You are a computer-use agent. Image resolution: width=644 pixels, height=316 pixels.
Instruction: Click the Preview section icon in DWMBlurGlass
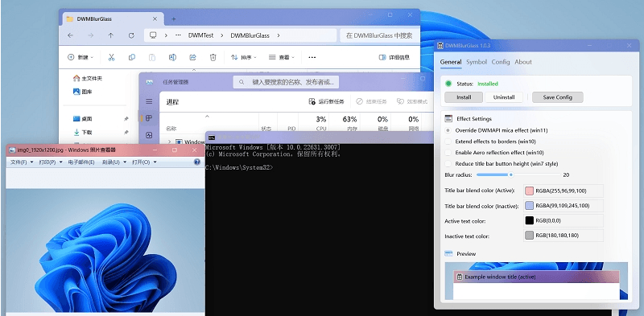(x=448, y=253)
